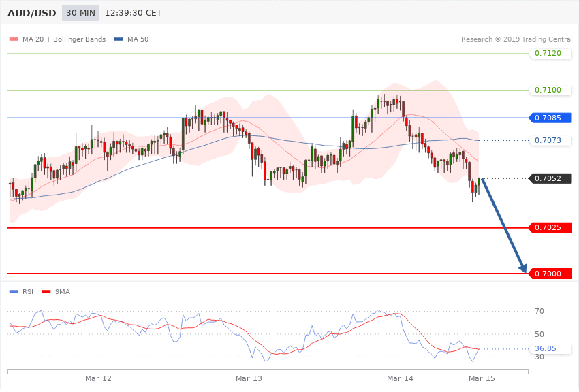The image size is (579, 392).
Task: Click the Mar 14 date label
Action: click(x=400, y=378)
